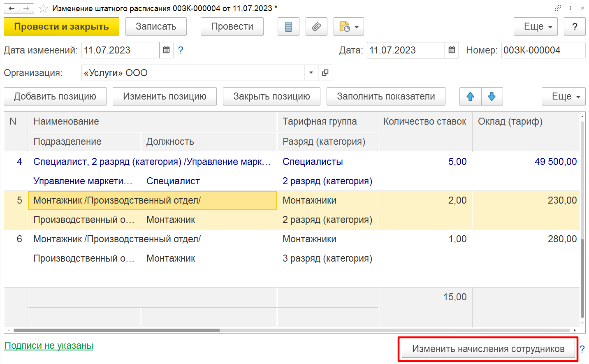Select the Специалисты tariff group cell

(x=327, y=162)
